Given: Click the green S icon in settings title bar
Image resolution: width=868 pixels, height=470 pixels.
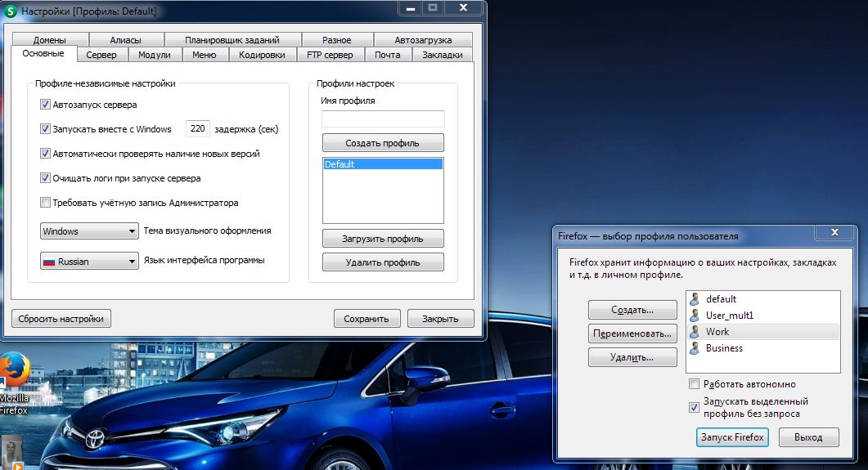Looking at the screenshot, I should click(11, 11).
